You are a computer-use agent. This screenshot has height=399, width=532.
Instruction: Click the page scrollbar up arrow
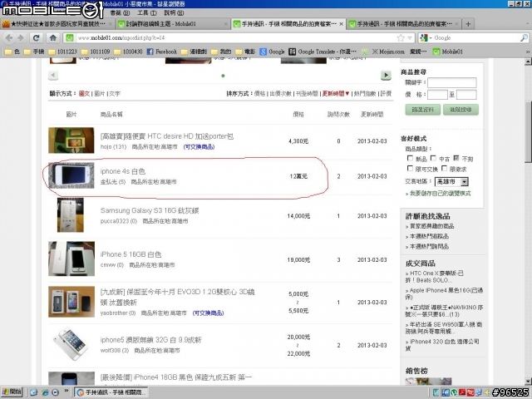click(528, 62)
